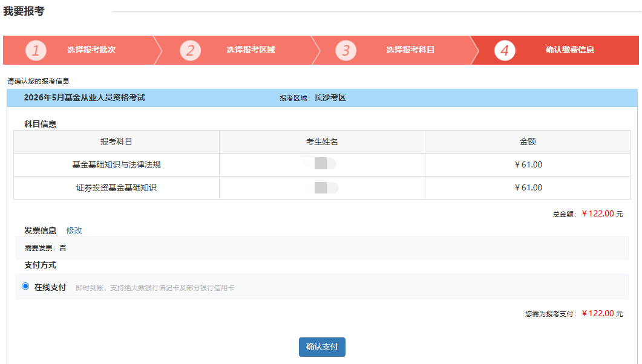Click the 长沙考区 region text
642x364 pixels.
(x=330, y=98)
